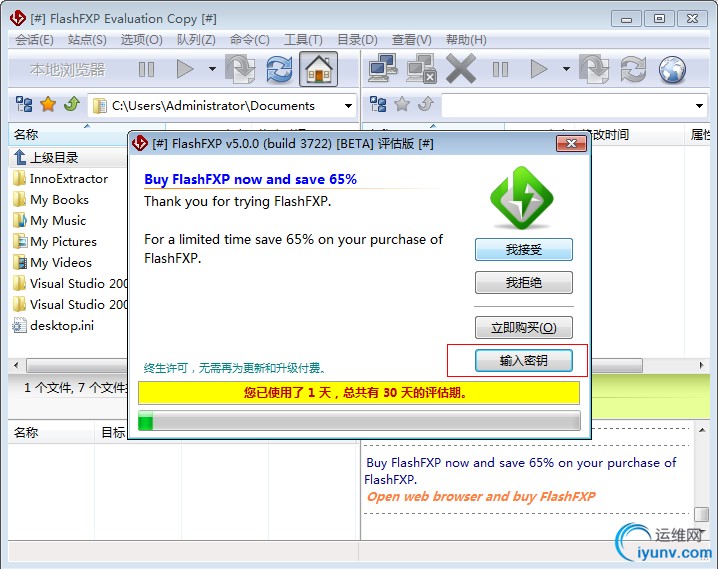Click remote folder tree icon beside star
This screenshot has height=569, width=718.
[x=378, y=104]
